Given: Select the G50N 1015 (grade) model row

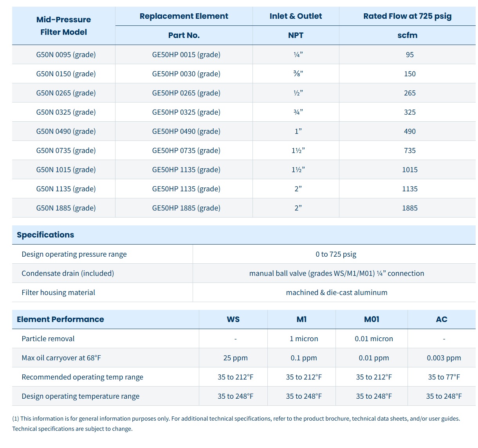Looking at the screenshot, I should pos(66,170).
